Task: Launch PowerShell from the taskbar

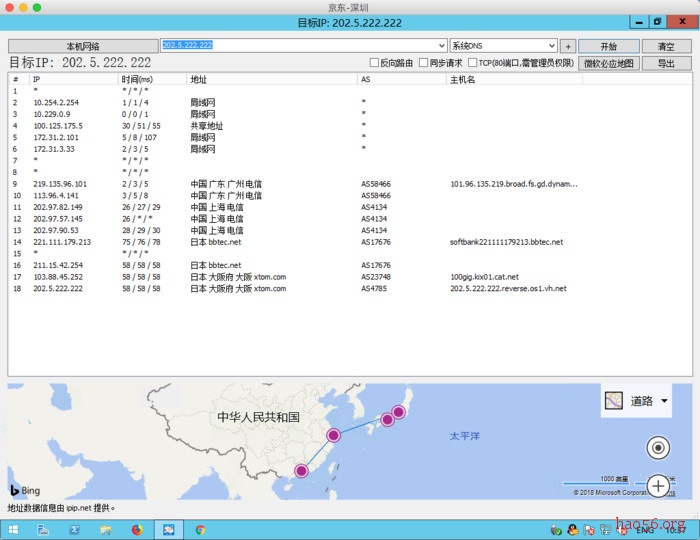Action: point(75,530)
